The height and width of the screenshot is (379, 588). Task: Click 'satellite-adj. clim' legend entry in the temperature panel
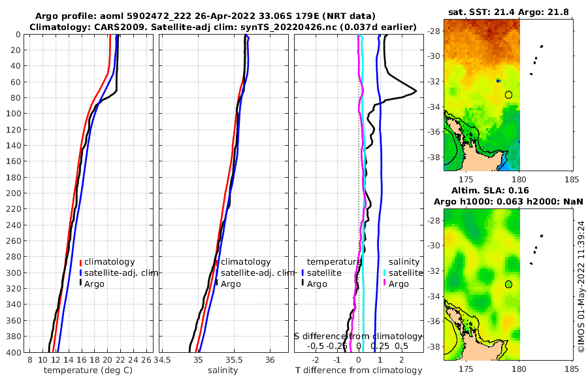121,272
